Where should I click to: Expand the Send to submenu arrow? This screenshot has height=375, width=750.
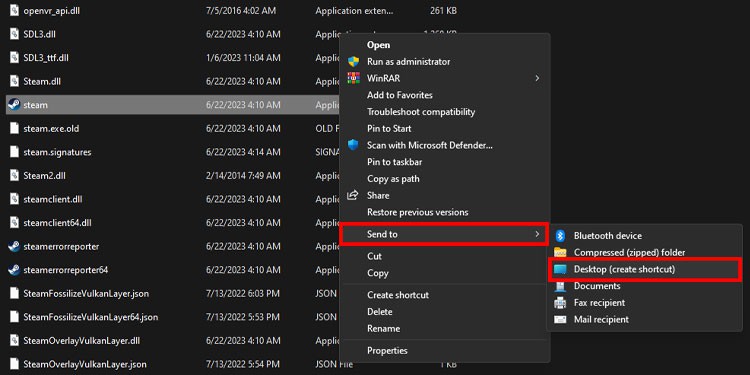tap(537, 234)
